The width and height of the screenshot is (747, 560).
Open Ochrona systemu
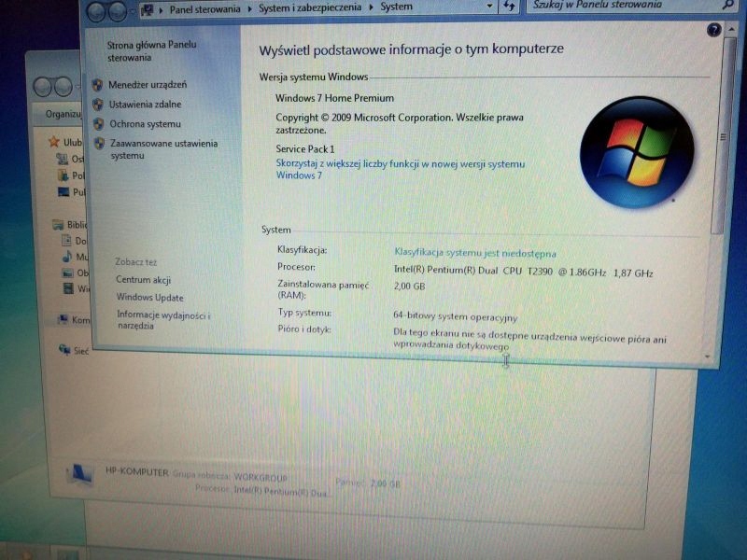[x=146, y=124]
